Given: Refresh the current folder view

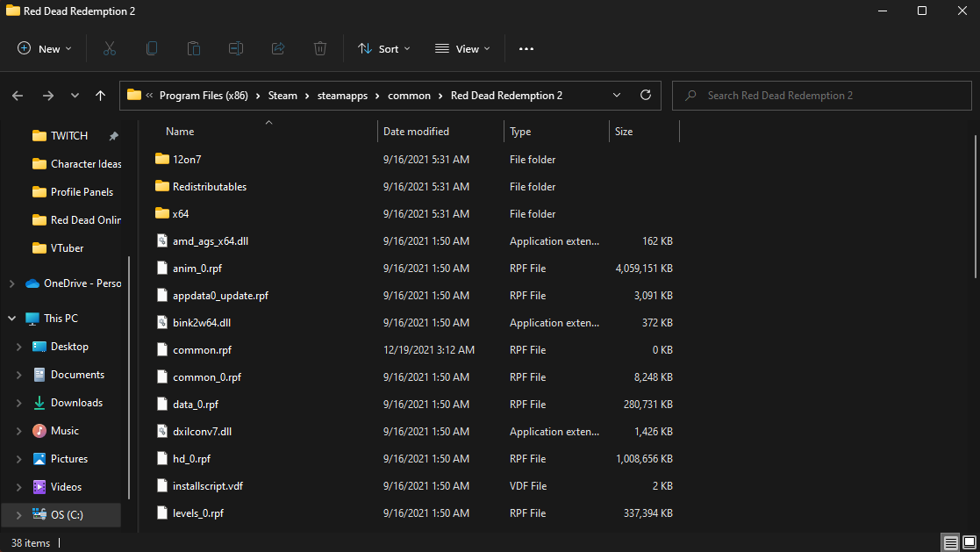Looking at the screenshot, I should point(646,95).
